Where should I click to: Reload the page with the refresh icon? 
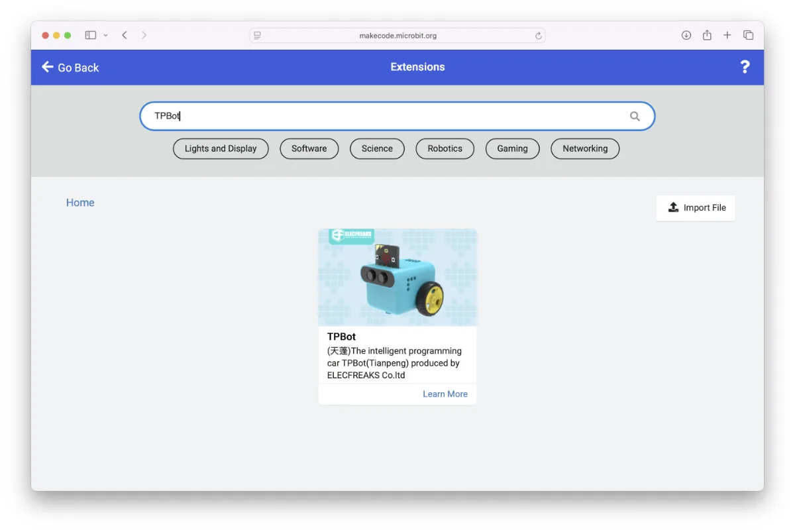pos(539,36)
